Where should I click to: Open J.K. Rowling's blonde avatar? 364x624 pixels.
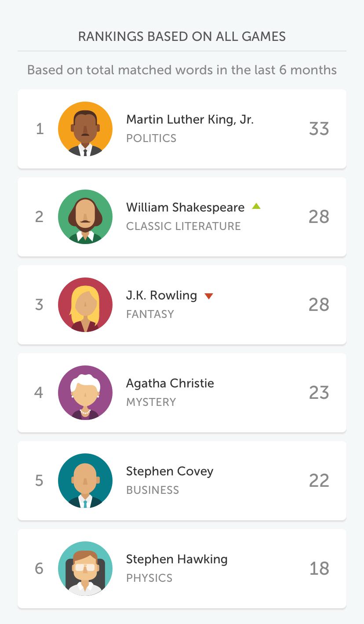85,305
